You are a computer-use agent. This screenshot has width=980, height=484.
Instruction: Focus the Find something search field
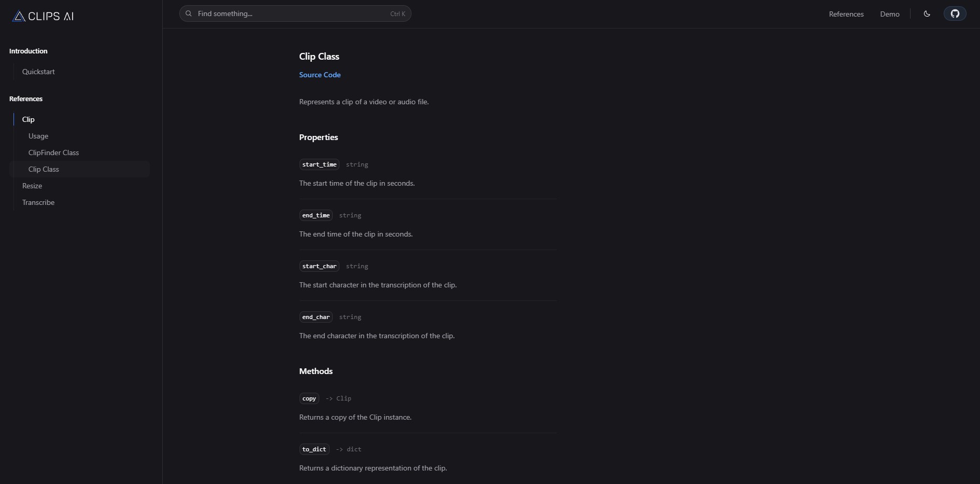[x=295, y=13]
